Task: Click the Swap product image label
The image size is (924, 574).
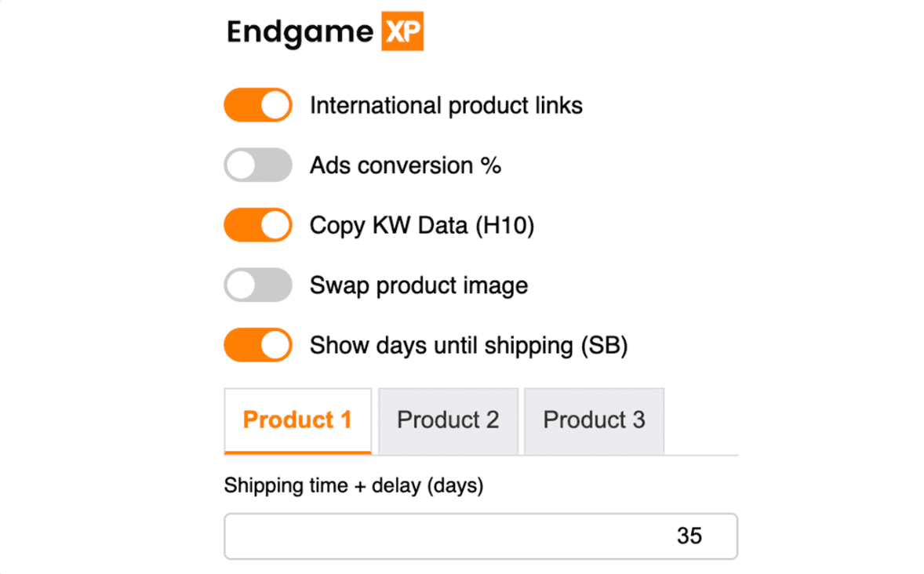Action: click(x=418, y=285)
